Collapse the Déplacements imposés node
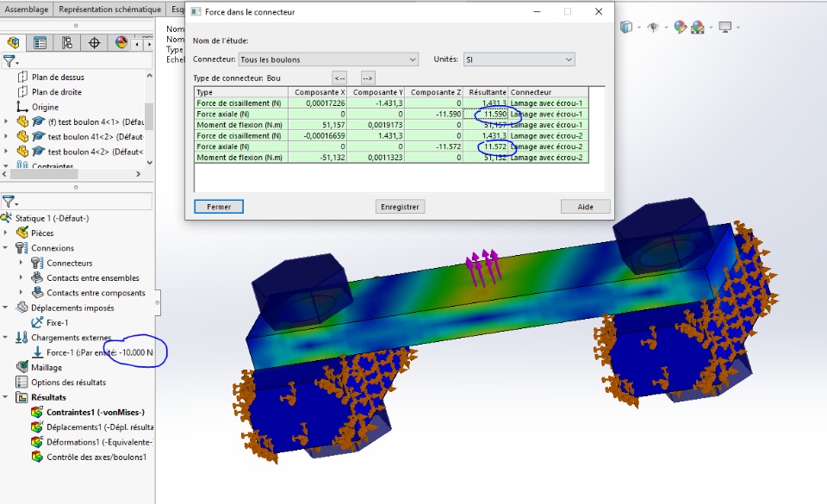827x504 pixels. tap(6, 308)
